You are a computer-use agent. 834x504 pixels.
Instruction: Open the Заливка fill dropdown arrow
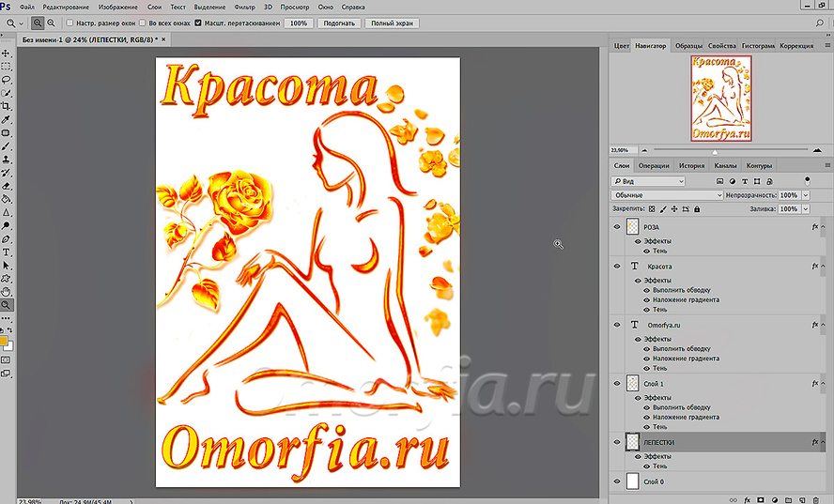(806, 209)
